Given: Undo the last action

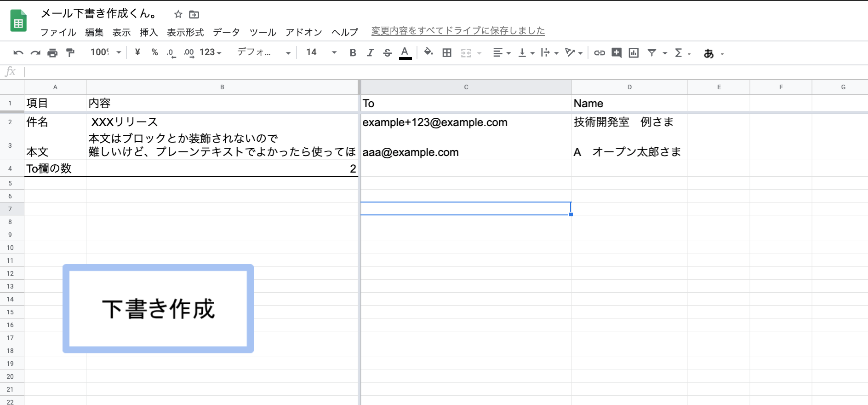Looking at the screenshot, I should coord(18,53).
